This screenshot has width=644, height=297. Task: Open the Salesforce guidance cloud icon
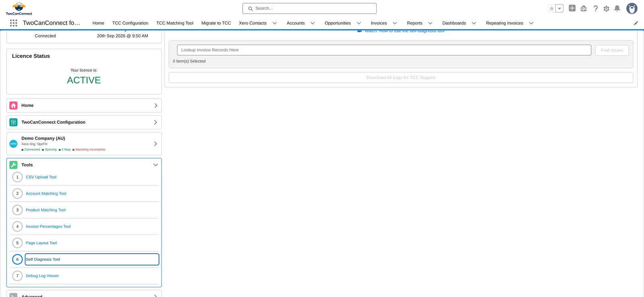(x=584, y=8)
